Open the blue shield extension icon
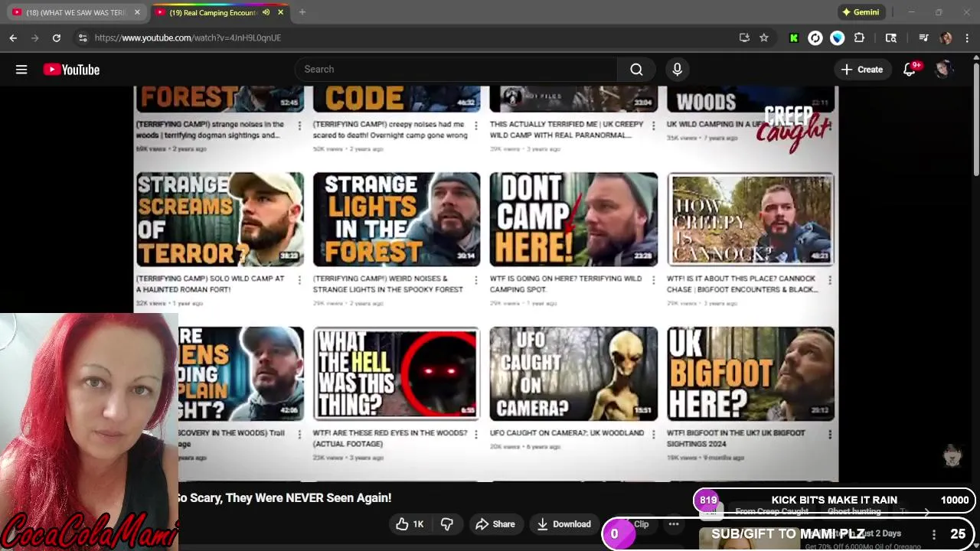980x551 pixels. [838, 37]
